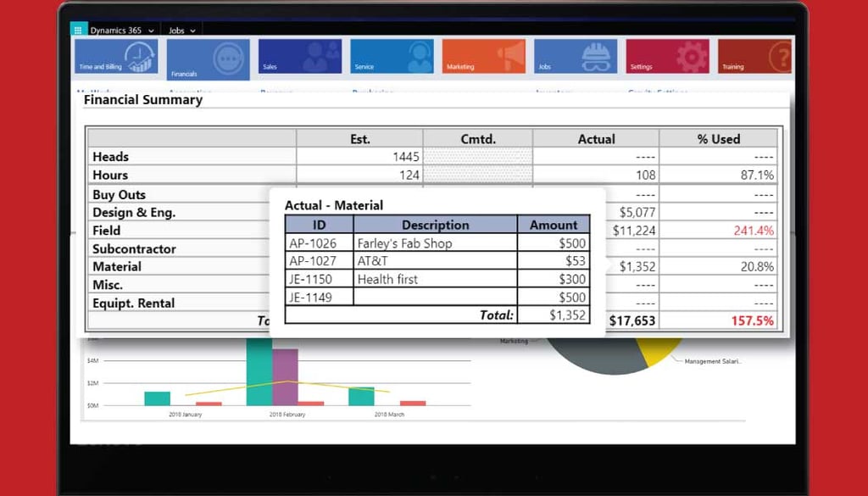
Task: Open the Time and Billing tile
Action: click(x=116, y=57)
